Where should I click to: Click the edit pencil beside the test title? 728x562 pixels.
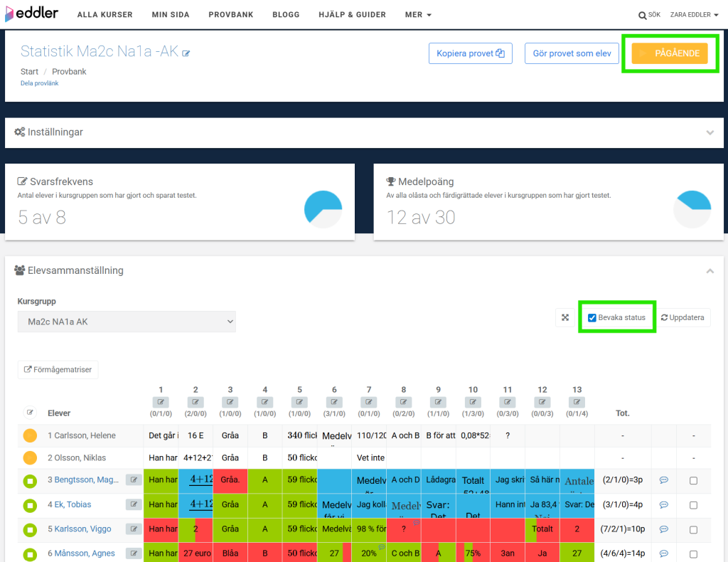(x=186, y=53)
